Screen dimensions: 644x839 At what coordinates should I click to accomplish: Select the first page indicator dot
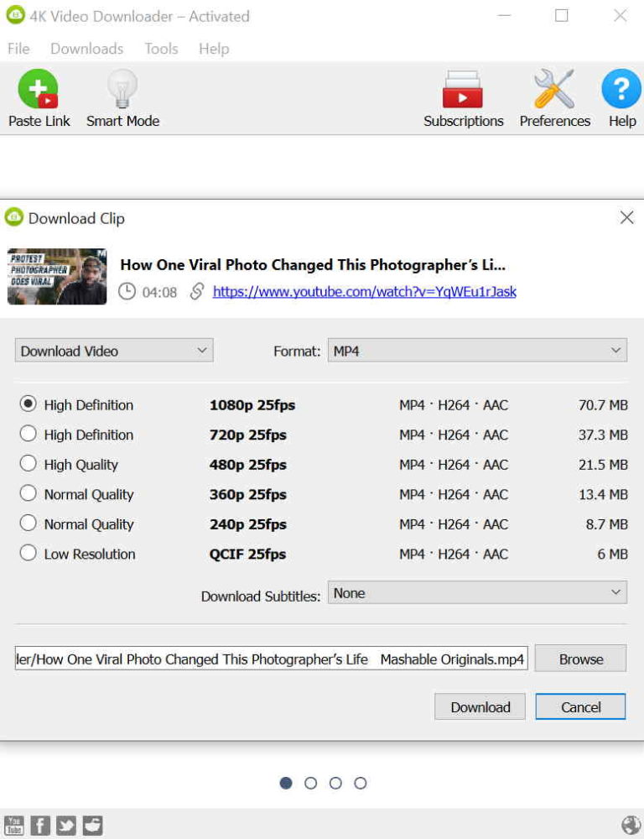(286, 784)
